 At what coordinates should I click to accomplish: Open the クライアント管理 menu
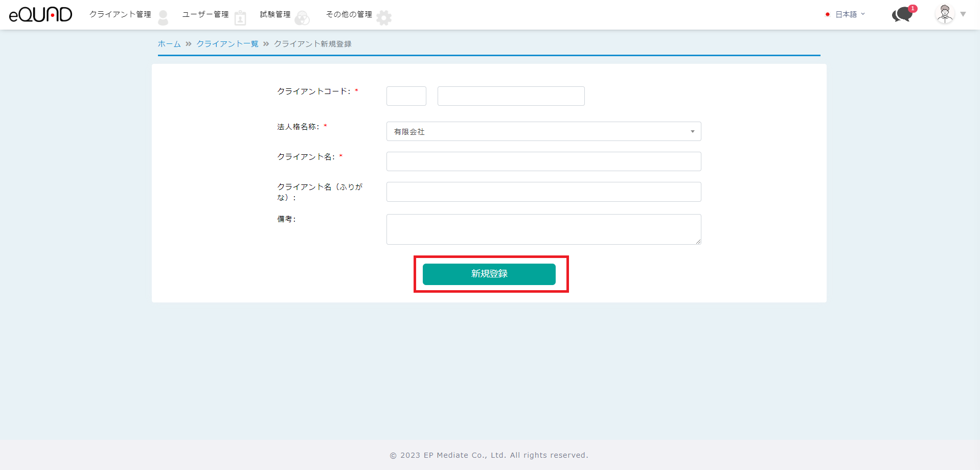(120, 14)
